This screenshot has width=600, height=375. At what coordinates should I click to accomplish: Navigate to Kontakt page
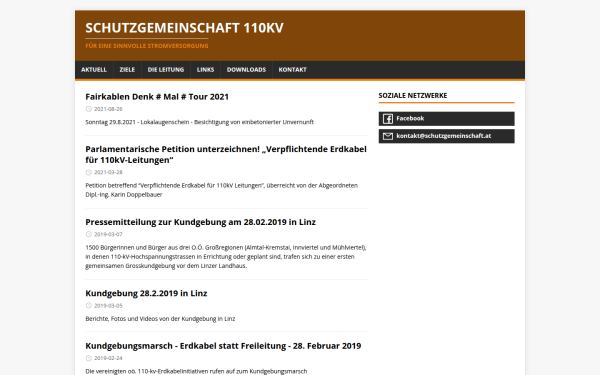point(292,70)
